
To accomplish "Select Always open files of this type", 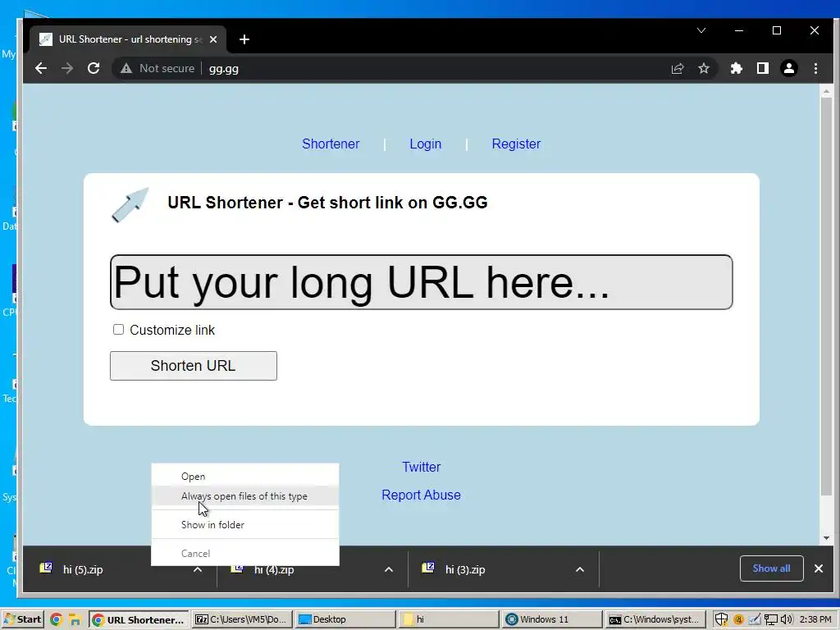I will 245,496.
